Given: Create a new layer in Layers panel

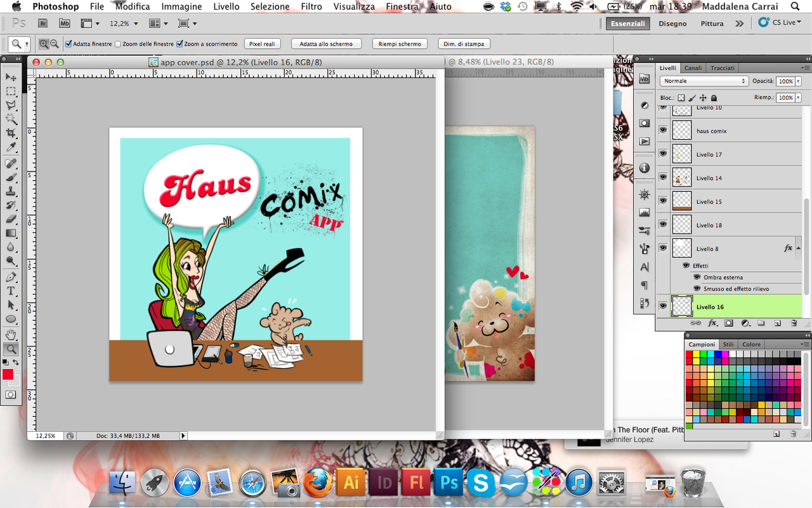Looking at the screenshot, I should (x=777, y=323).
